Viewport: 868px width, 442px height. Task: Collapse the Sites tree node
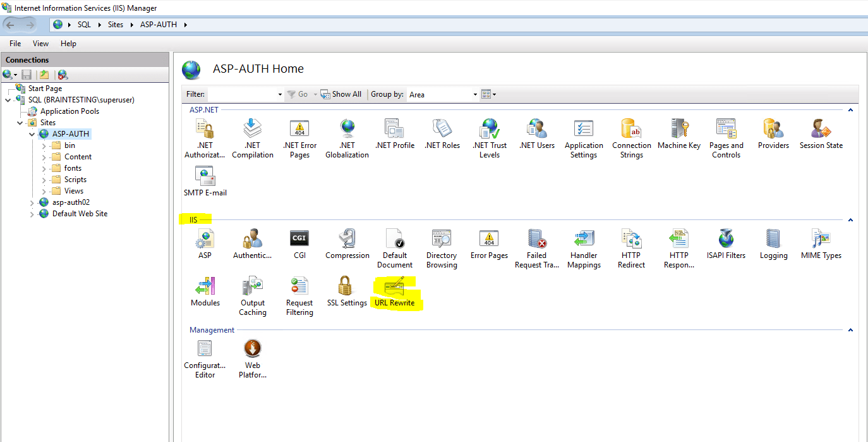tap(20, 123)
